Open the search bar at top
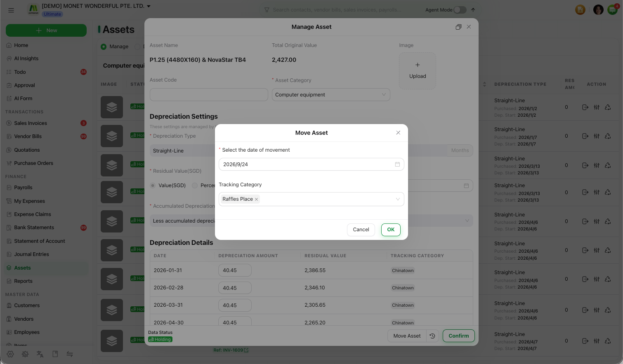The image size is (623, 364). pyautogui.click(x=336, y=10)
